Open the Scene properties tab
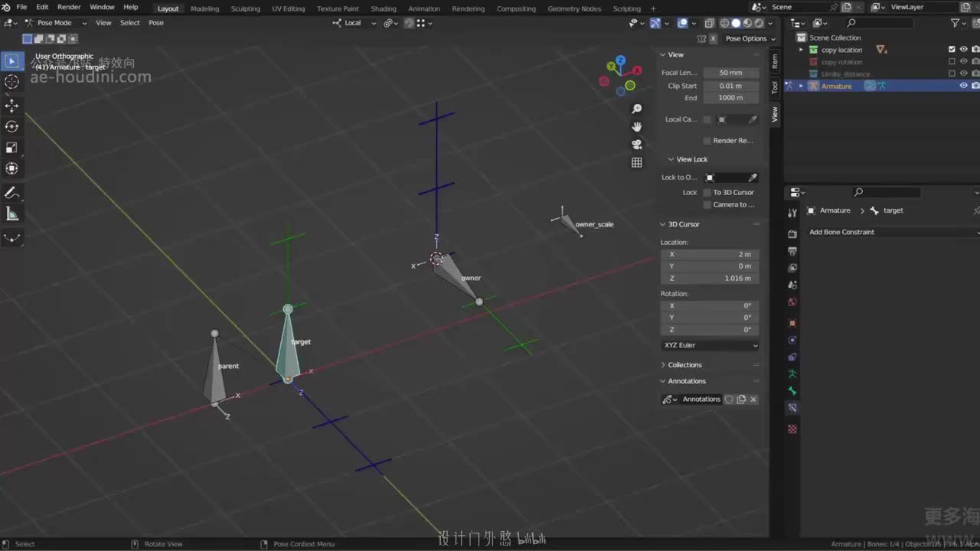This screenshot has width=980, height=551. (x=792, y=285)
